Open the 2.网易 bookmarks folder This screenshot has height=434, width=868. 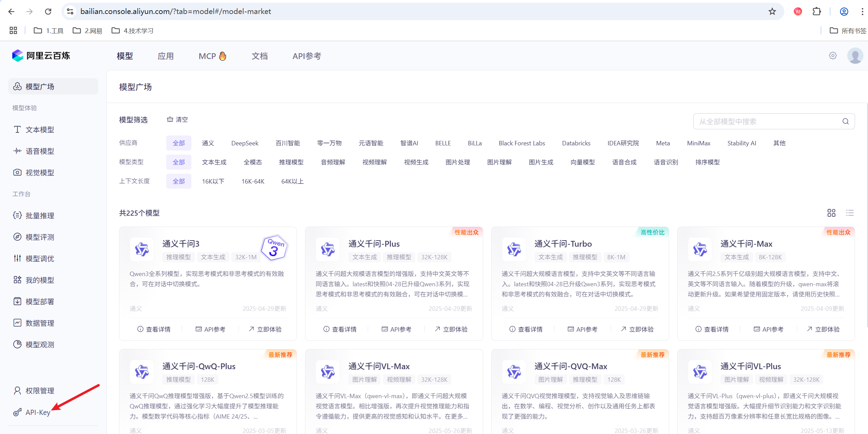(x=87, y=31)
